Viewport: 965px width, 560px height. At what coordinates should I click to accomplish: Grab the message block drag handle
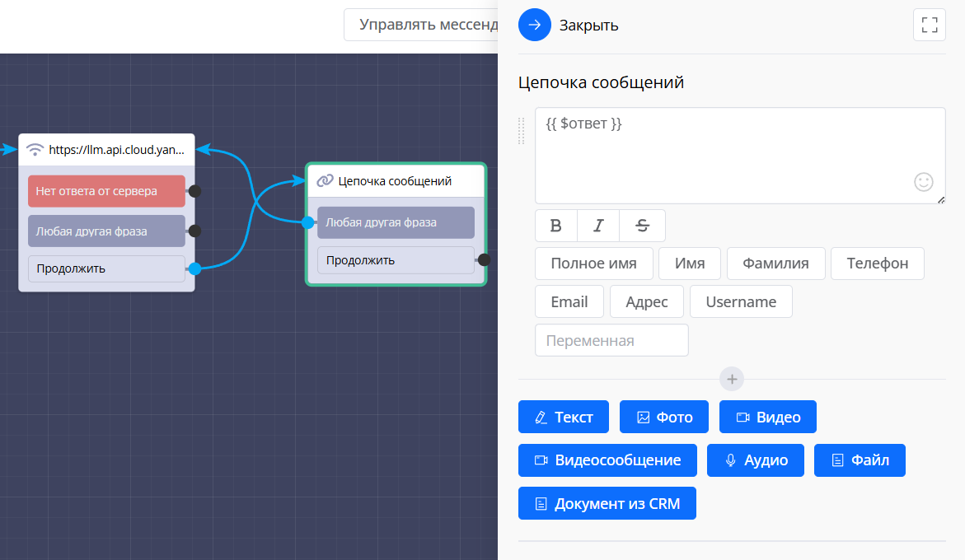pyautogui.click(x=522, y=130)
